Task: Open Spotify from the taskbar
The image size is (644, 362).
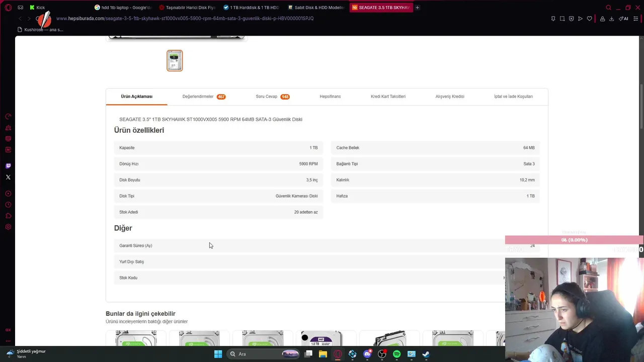Action: click(x=396, y=354)
